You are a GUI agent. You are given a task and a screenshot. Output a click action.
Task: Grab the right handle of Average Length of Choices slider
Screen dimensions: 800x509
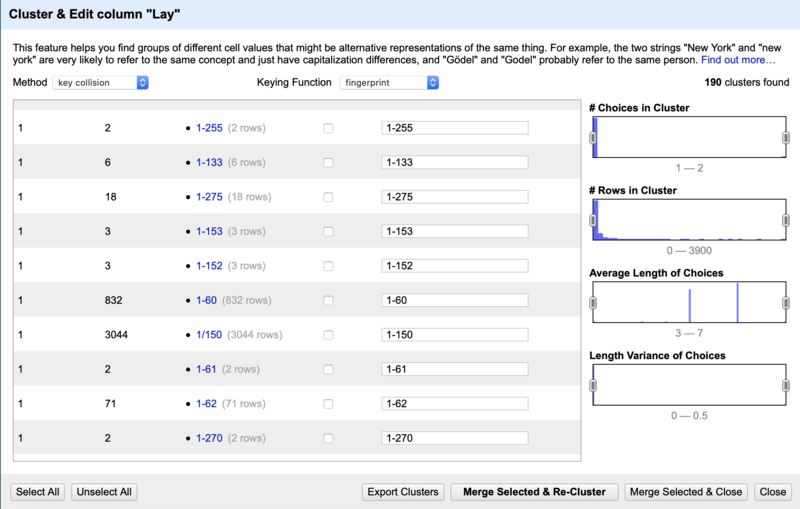click(x=786, y=303)
